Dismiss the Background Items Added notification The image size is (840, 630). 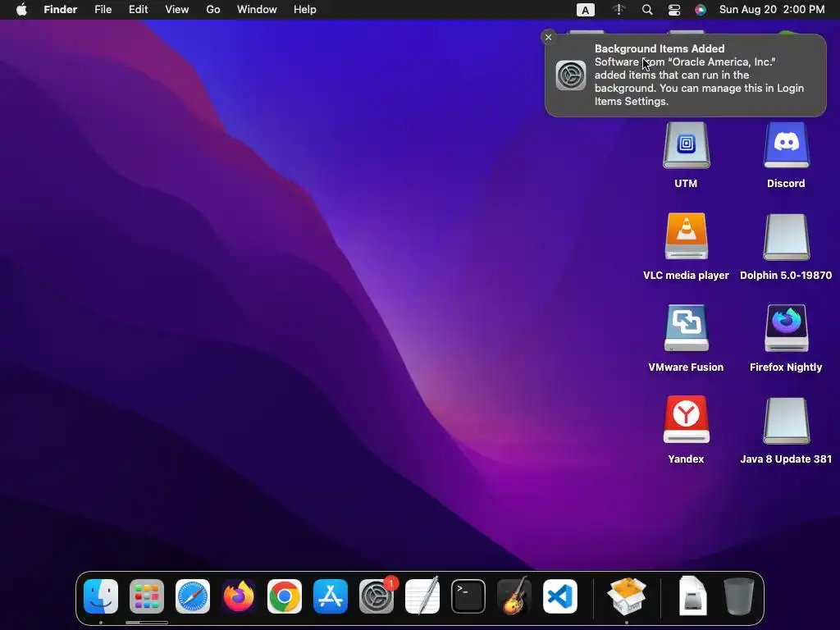click(548, 37)
